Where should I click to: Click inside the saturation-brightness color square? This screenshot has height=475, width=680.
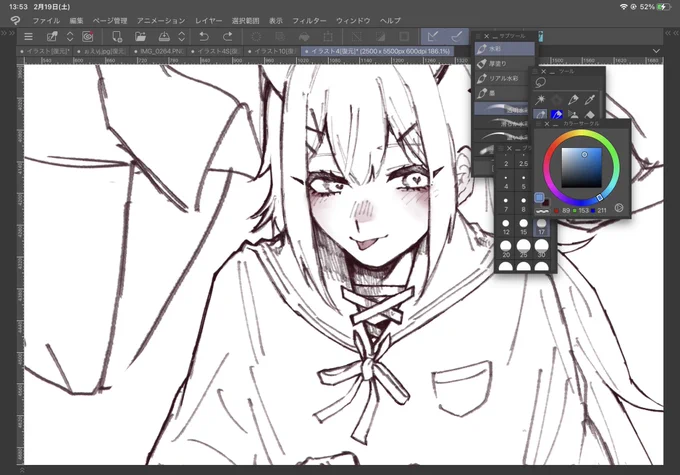[x=582, y=167]
